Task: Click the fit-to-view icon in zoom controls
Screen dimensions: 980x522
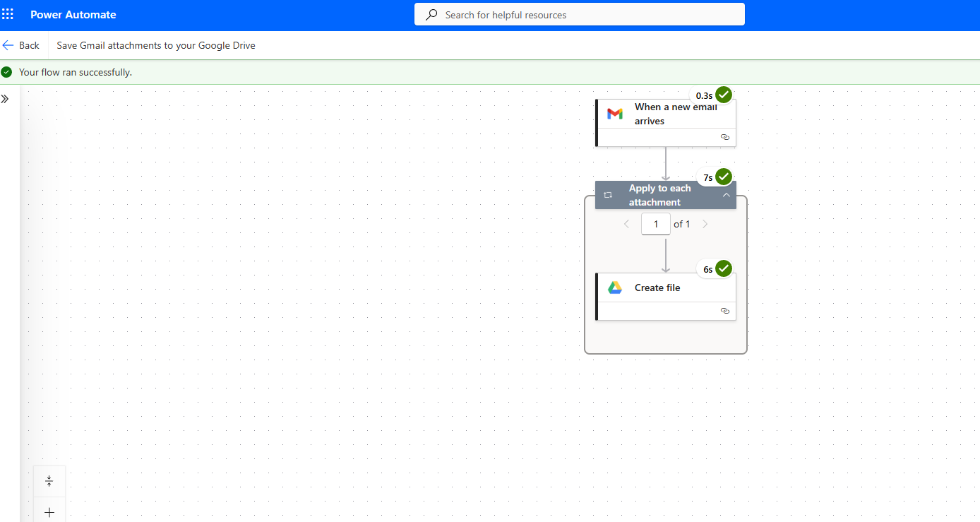Action: (x=49, y=481)
